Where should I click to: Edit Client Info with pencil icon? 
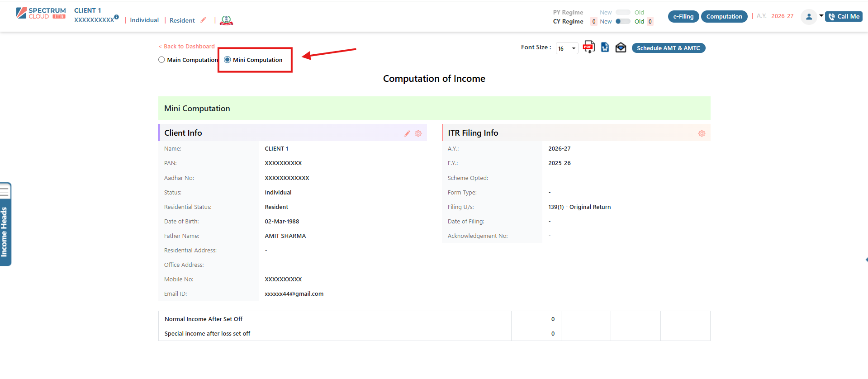pyautogui.click(x=407, y=133)
